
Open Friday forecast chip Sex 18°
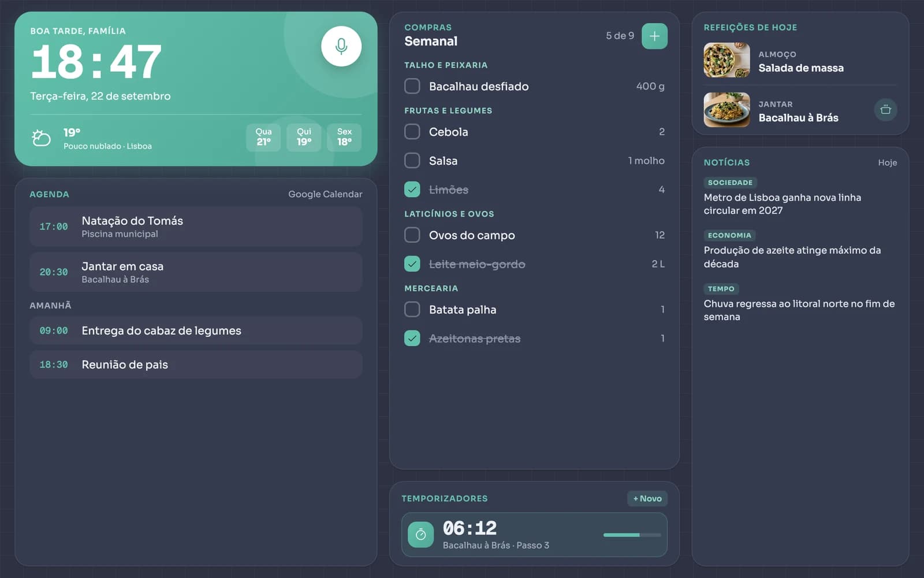click(x=344, y=138)
